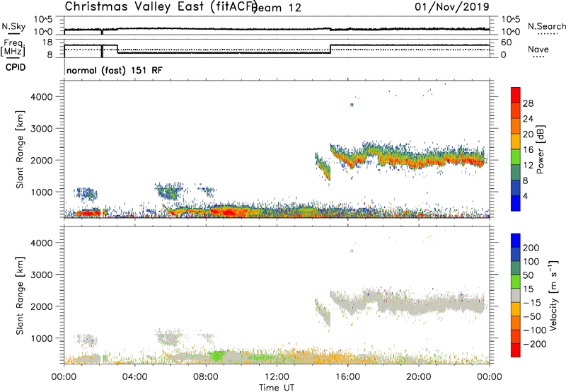The width and height of the screenshot is (566, 392).
Task: Click the 20–24 dB orange Power colorbar segment
Action: (516, 126)
